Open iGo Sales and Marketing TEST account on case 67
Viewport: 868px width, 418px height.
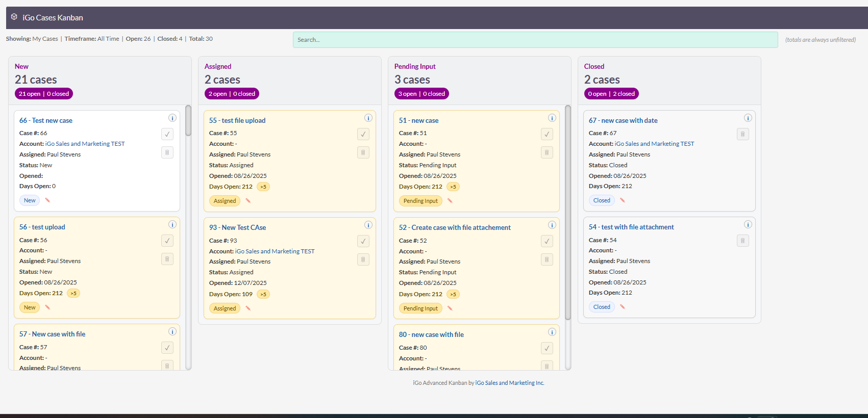point(654,144)
